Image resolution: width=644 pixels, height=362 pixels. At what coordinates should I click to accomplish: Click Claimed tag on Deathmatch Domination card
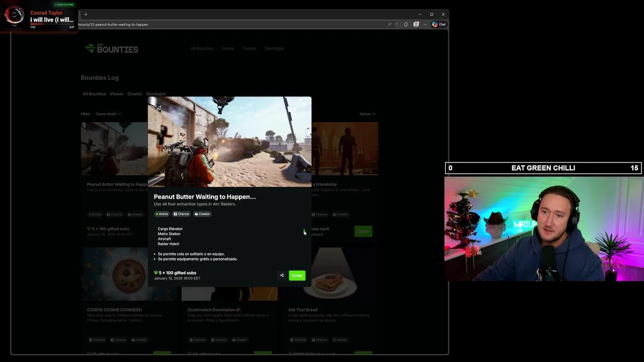click(197, 340)
